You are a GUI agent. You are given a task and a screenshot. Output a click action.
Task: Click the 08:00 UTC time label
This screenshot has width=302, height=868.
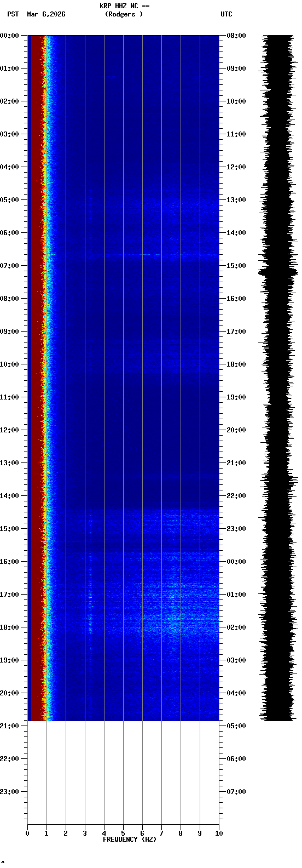(x=236, y=36)
